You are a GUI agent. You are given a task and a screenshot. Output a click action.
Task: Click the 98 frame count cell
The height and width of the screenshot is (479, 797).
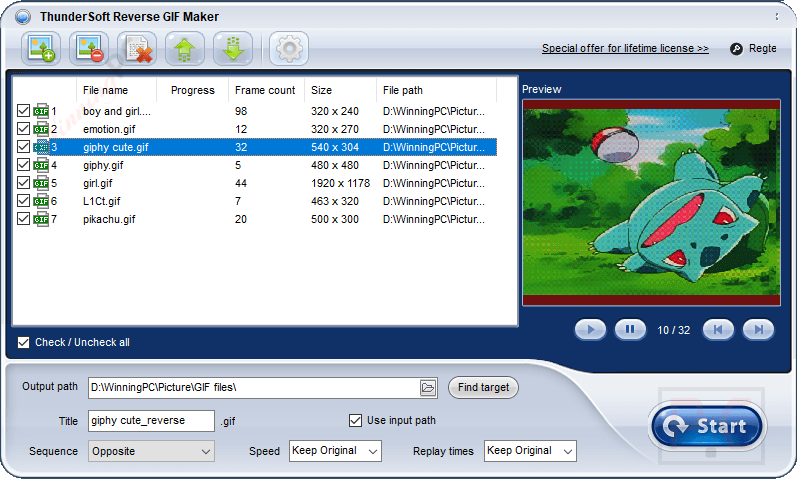(241, 111)
